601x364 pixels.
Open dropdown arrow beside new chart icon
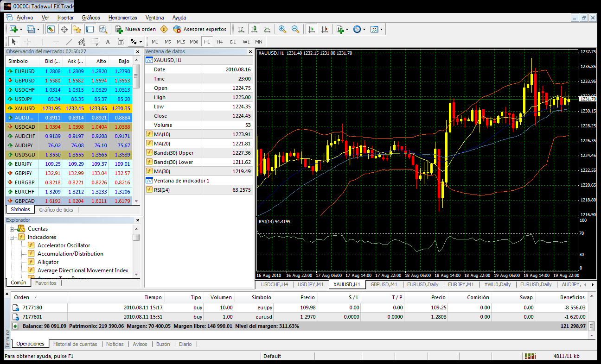pyautogui.click(x=20, y=29)
